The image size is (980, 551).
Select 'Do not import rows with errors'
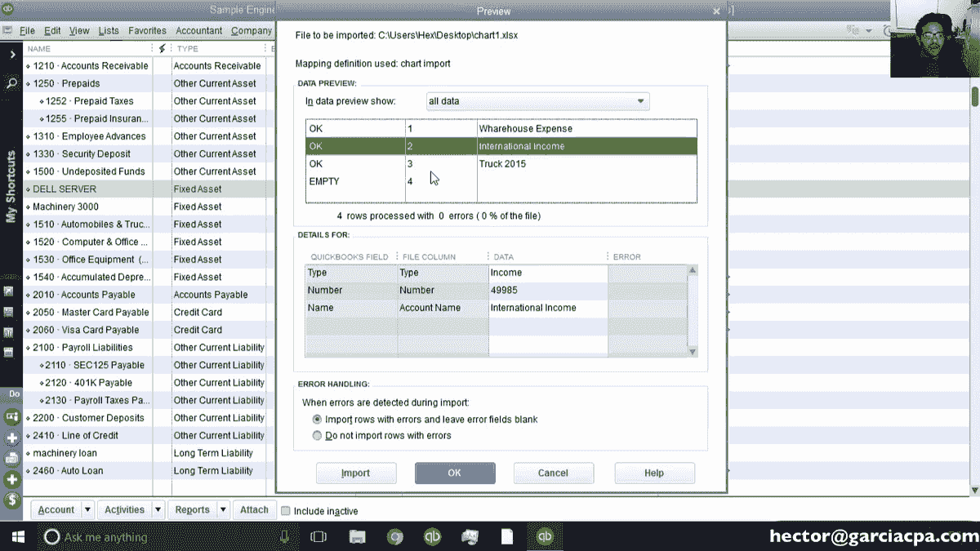318,436
